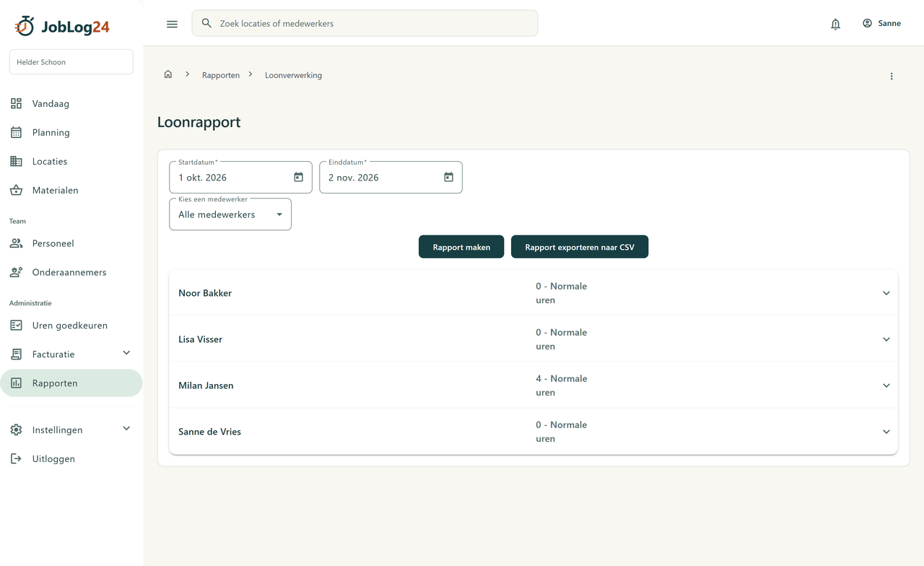Image resolution: width=924 pixels, height=566 pixels.
Task: Go to Instellingen menu label
Action: (x=58, y=430)
